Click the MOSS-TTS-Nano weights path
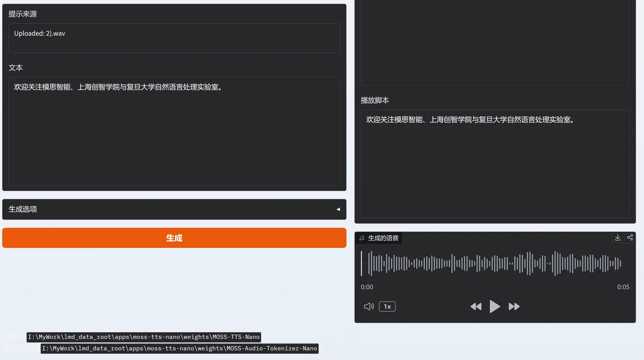The image size is (644, 360). [x=144, y=337]
